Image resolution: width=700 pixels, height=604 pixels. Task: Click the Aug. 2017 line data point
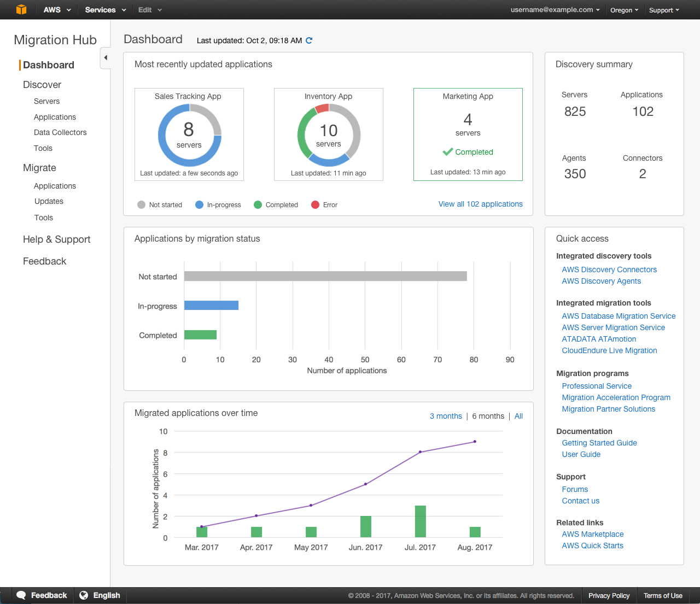tap(475, 442)
